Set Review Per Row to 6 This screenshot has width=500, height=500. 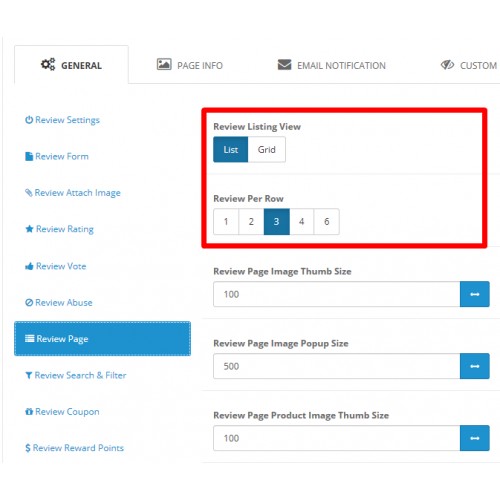click(x=327, y=222)
